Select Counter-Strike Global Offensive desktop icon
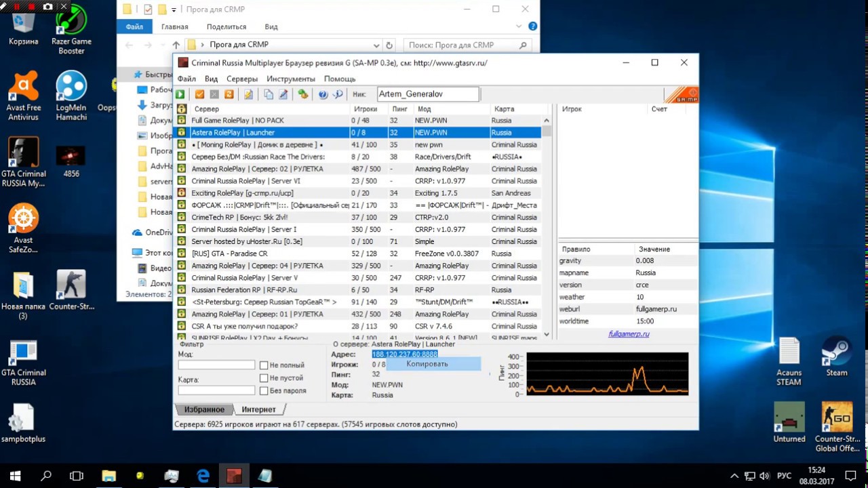 tap(837, 427)
